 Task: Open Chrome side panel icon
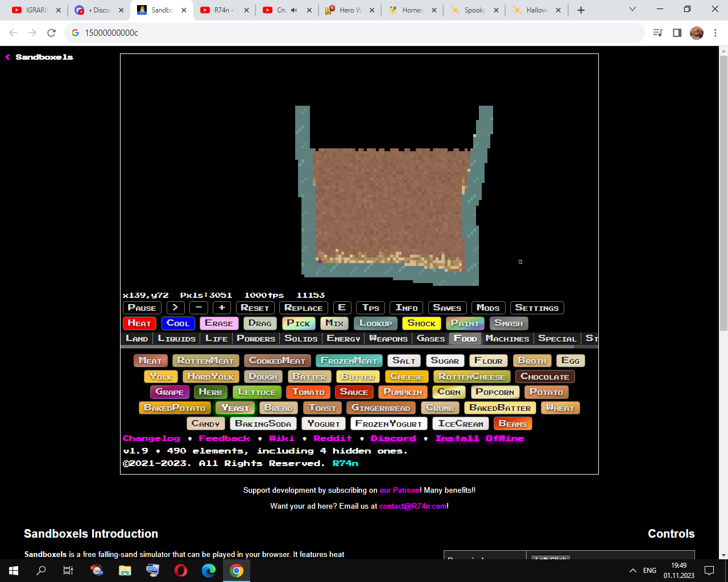pyautogui.click(x=677, y=33)
